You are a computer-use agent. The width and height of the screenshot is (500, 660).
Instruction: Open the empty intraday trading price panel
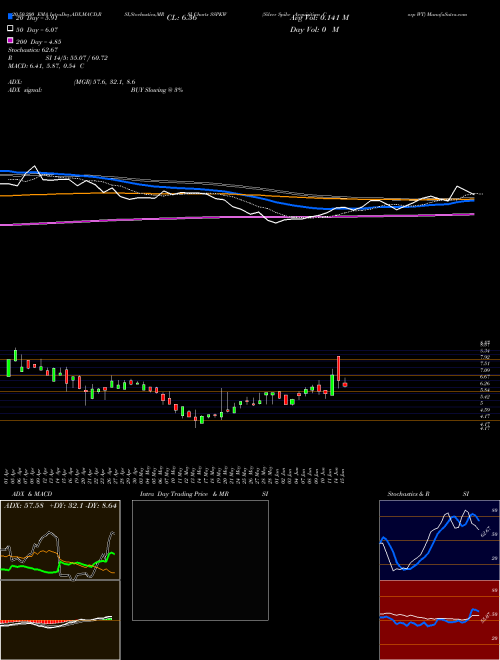[x=200, y=560]
